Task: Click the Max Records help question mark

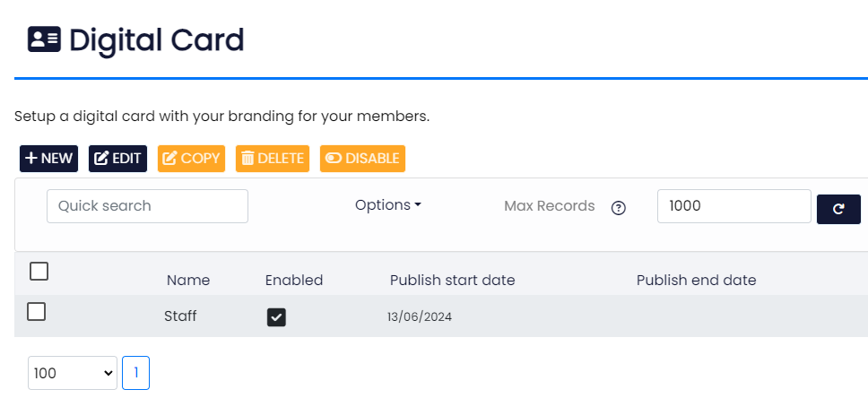Action: (x=619, y=208)
